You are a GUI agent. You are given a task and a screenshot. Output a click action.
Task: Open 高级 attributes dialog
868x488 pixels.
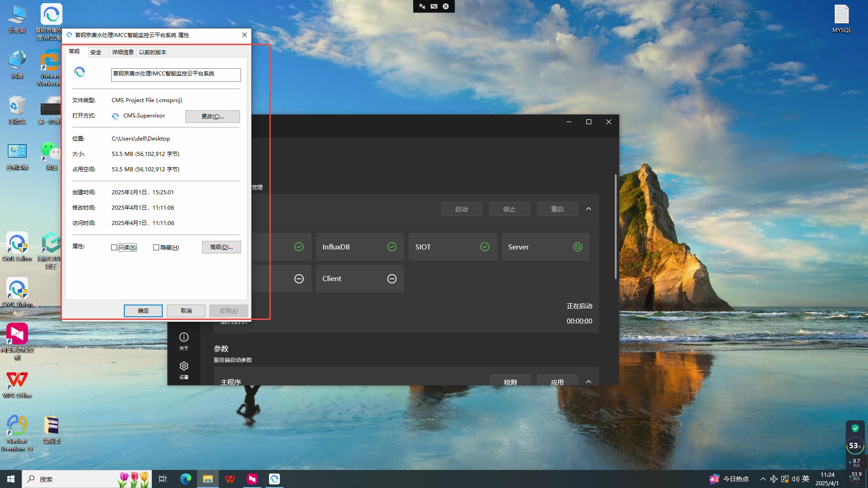(222, 247)
